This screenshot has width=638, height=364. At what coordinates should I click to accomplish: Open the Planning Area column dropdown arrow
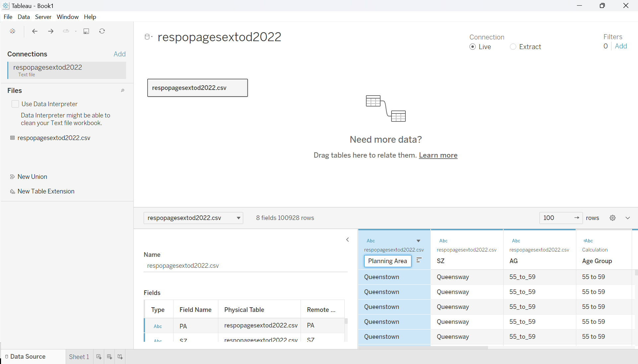(418, 241)
